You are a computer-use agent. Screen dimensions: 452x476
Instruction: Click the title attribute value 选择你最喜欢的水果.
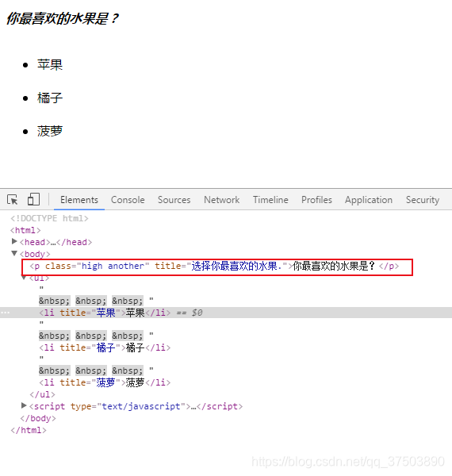pos(236,266)
